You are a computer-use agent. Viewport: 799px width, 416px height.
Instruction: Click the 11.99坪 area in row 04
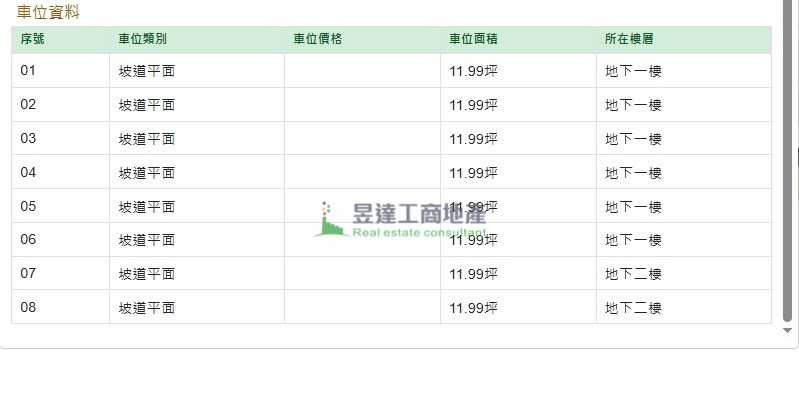coord(473,173)
